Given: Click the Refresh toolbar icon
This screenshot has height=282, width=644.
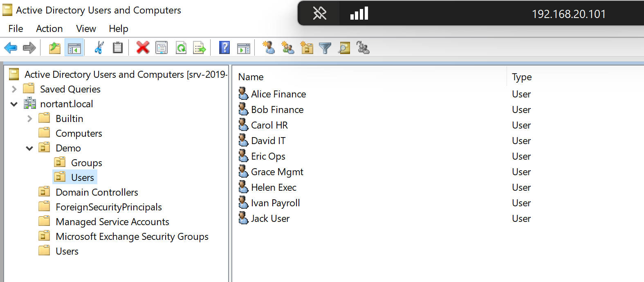Looking at the screenshot, I should click(x=181, y=48).
